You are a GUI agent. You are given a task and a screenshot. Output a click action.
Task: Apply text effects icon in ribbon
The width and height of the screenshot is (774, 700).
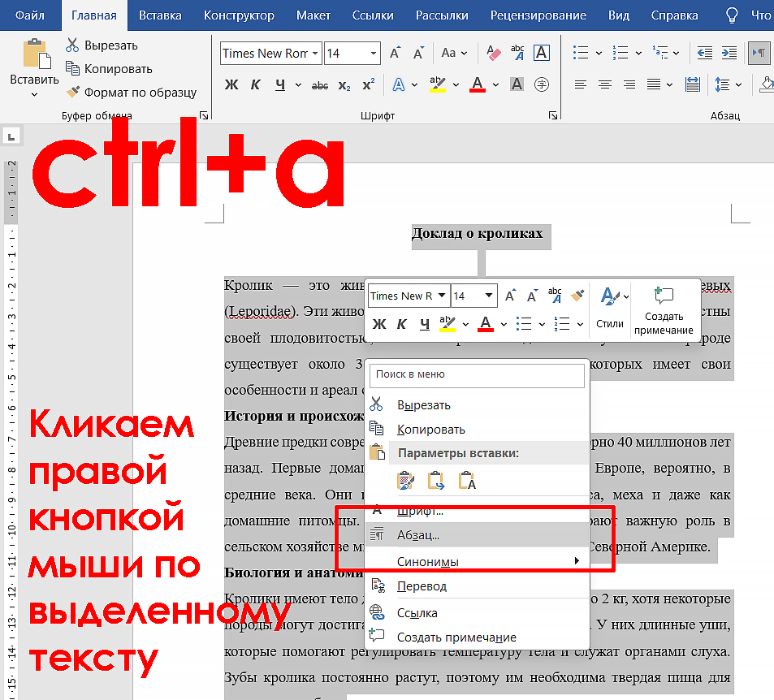(398, 85)
